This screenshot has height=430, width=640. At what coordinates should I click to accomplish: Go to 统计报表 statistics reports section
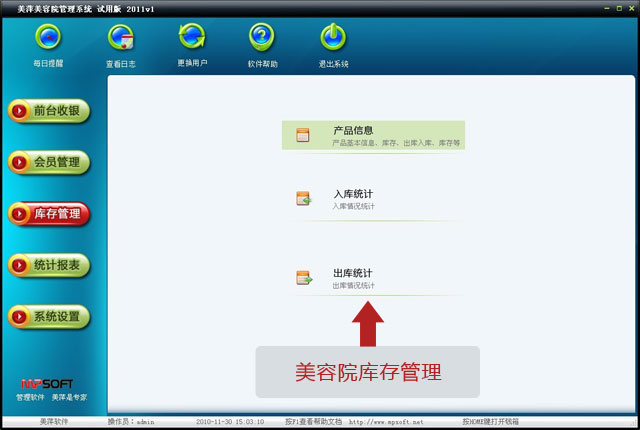(48, 266)
